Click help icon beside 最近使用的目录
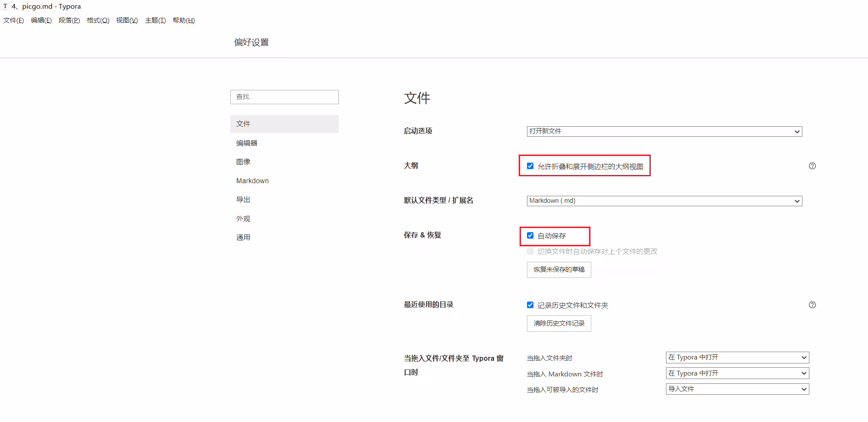Viewport: 868px width, 422px height. pos(812,305)
